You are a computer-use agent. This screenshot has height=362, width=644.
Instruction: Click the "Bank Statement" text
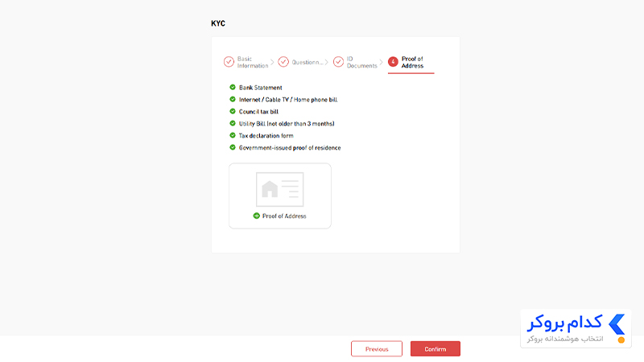260,88
